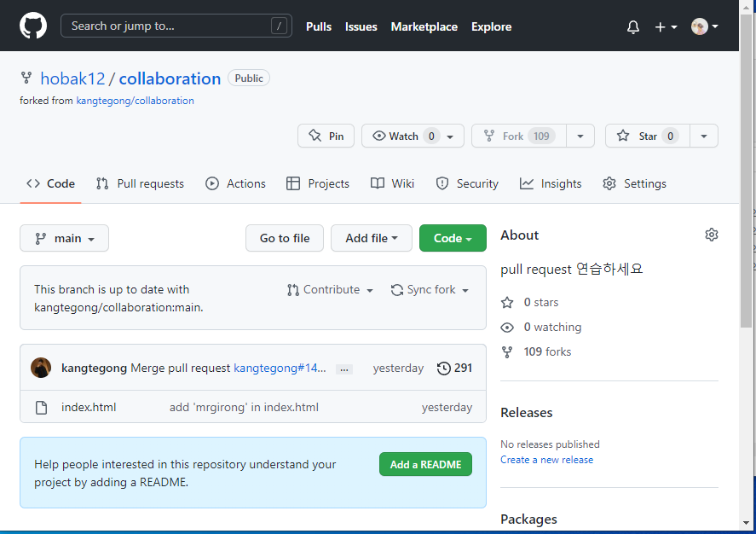Expand the Watch notification options arrow
756x534 pixels.
450,136
